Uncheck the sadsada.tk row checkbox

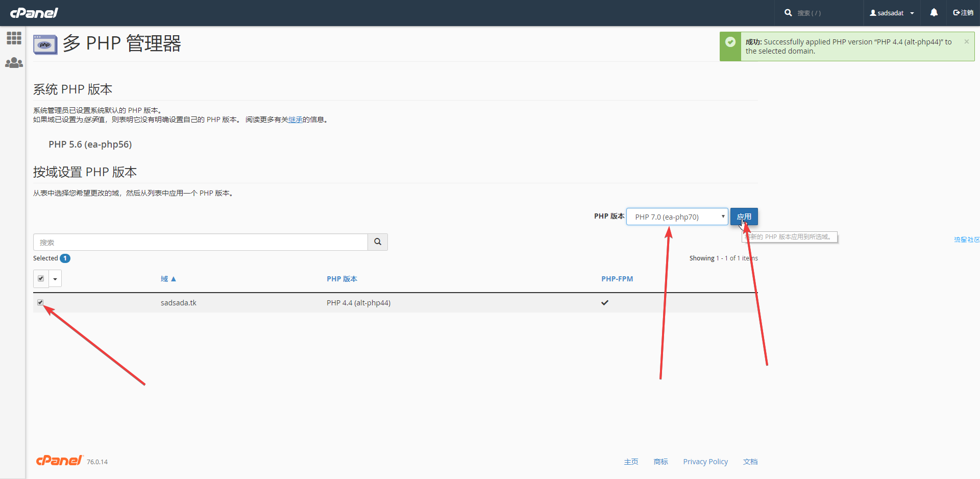pyautogui.click(x=40, y=302)
